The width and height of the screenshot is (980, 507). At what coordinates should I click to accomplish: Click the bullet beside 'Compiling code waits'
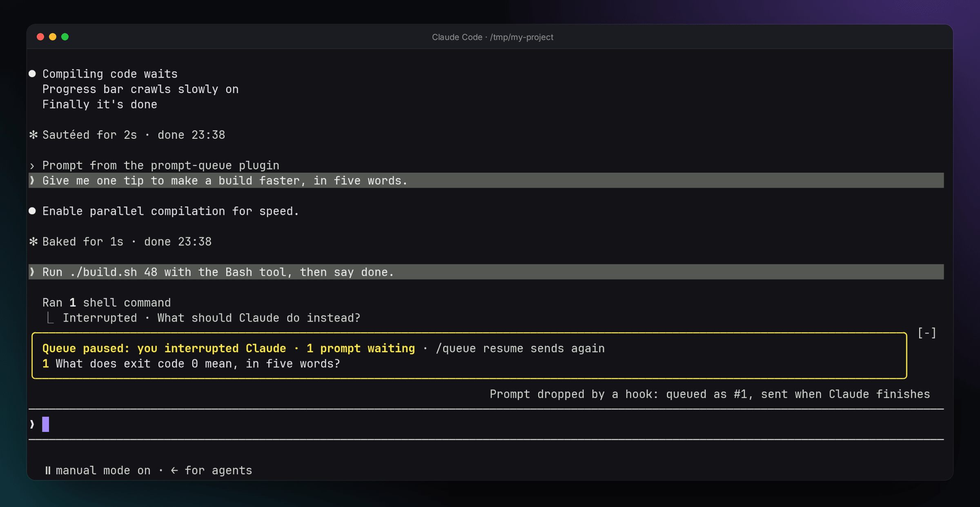pos(32,74)
